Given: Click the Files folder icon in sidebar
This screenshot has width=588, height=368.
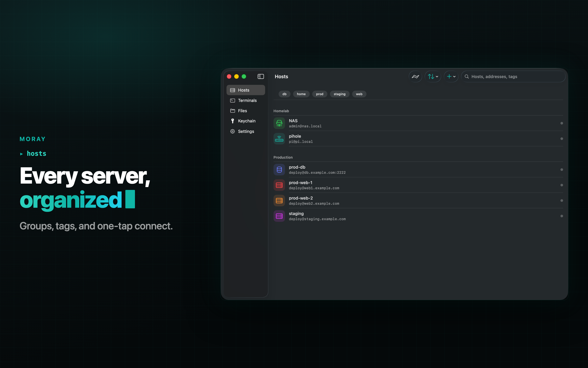Looking at the screenshot, I should pos(233,111).
